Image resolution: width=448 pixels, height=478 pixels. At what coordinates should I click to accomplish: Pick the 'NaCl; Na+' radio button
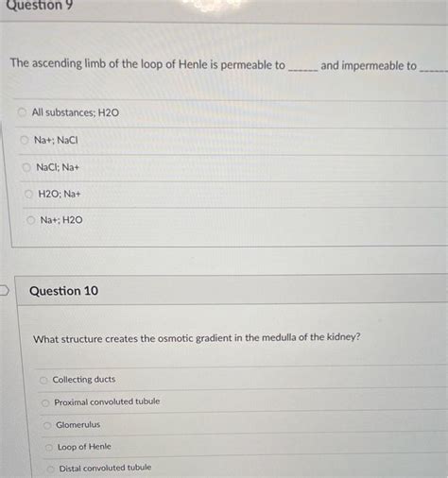click(x=26, y=167)
